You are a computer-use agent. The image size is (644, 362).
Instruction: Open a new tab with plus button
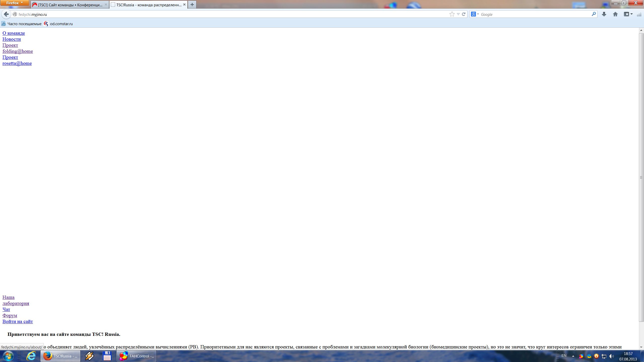(x=192, y=5)
